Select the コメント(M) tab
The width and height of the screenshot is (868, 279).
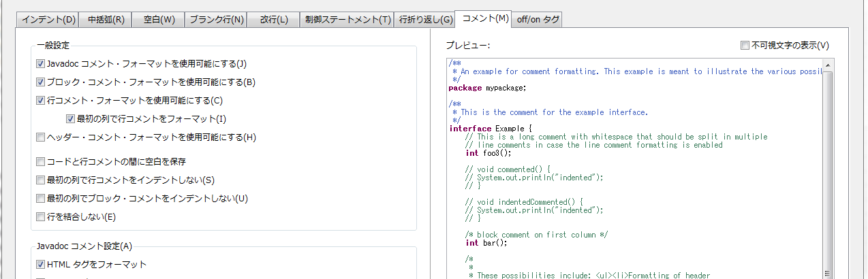[x=484, y=18]
